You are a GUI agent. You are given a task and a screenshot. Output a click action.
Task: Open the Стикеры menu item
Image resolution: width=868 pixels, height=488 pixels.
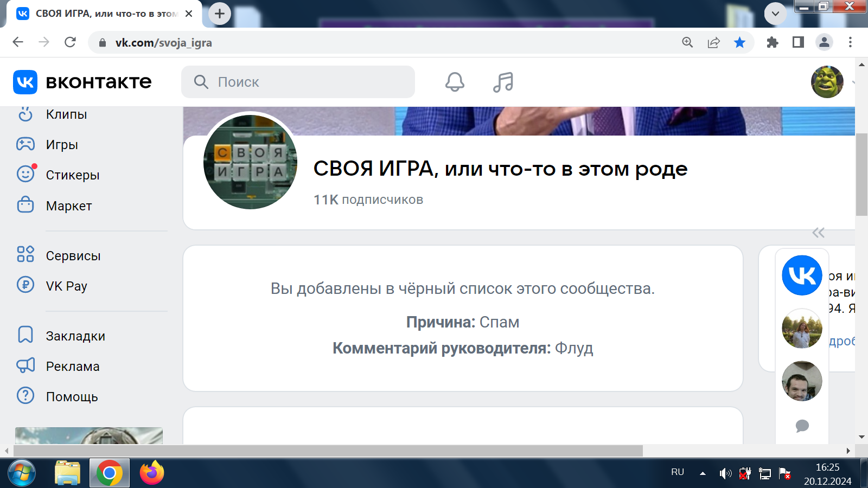(73, 175)
